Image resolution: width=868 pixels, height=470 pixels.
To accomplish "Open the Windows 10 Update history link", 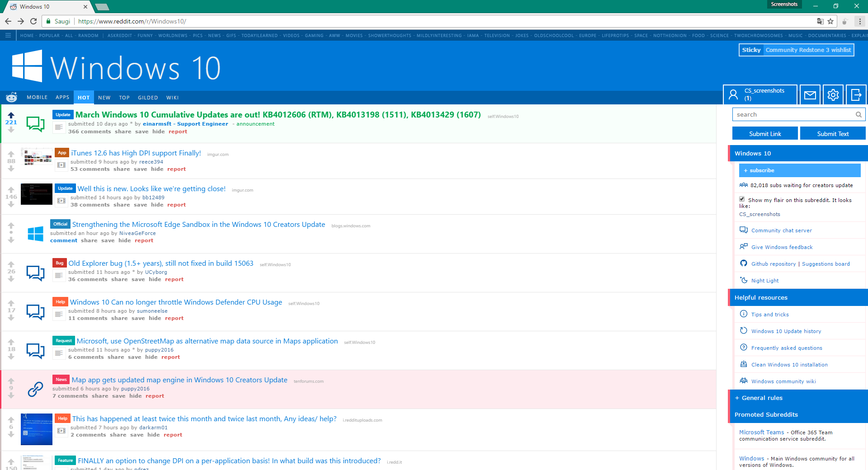I will [x=786, y=331].
